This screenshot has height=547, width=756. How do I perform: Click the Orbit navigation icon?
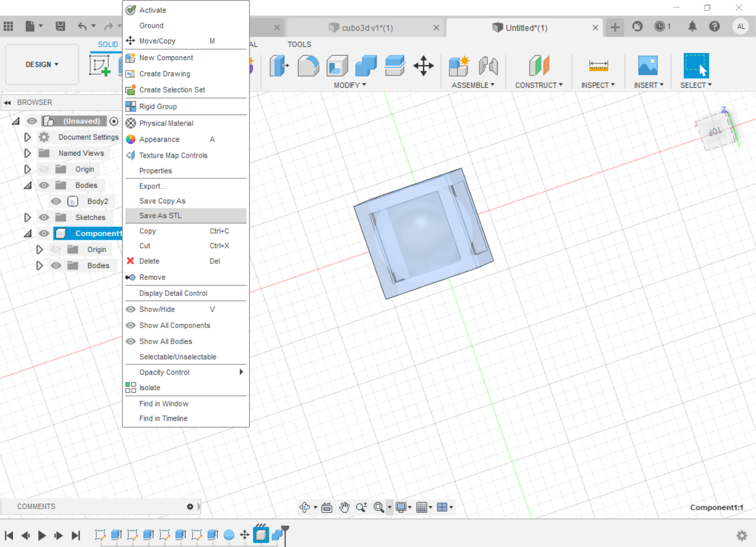point(305,507)
